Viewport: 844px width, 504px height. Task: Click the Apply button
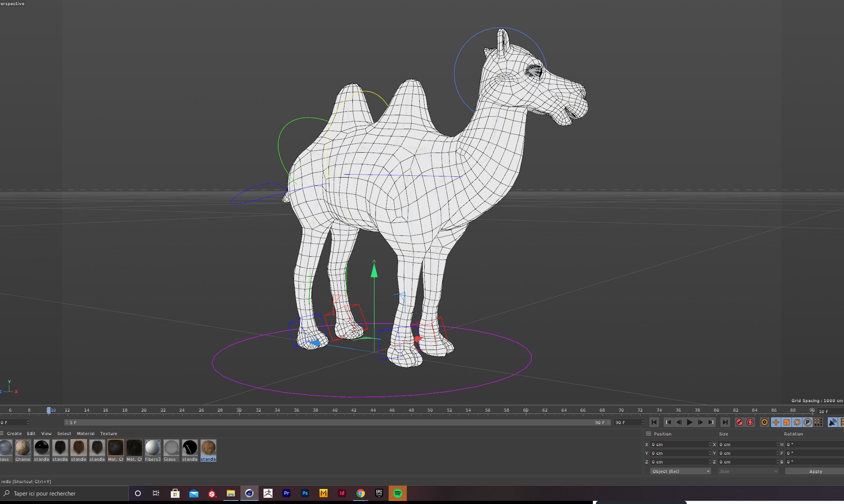pyautogui.click(x=815, y=471)
